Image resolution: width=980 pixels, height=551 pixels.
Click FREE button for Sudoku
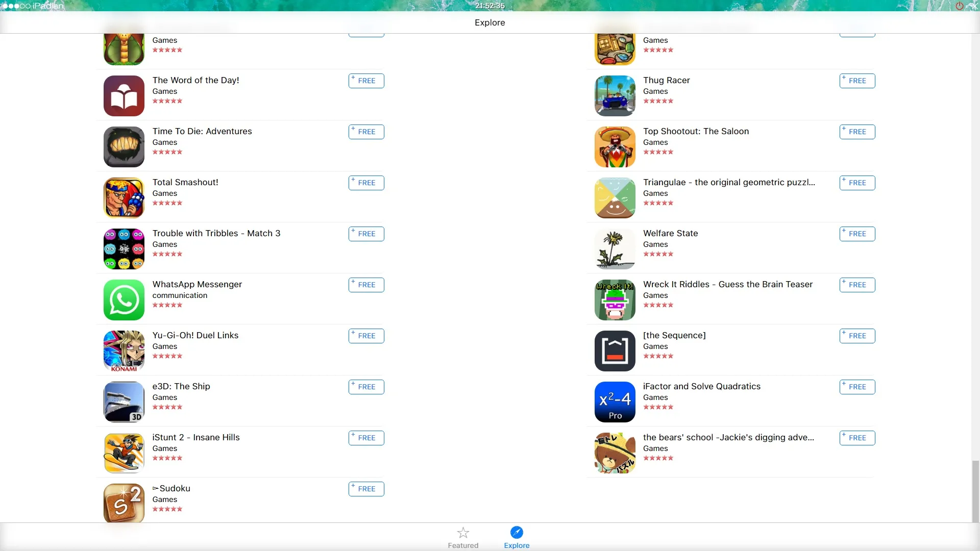point(366,489)
